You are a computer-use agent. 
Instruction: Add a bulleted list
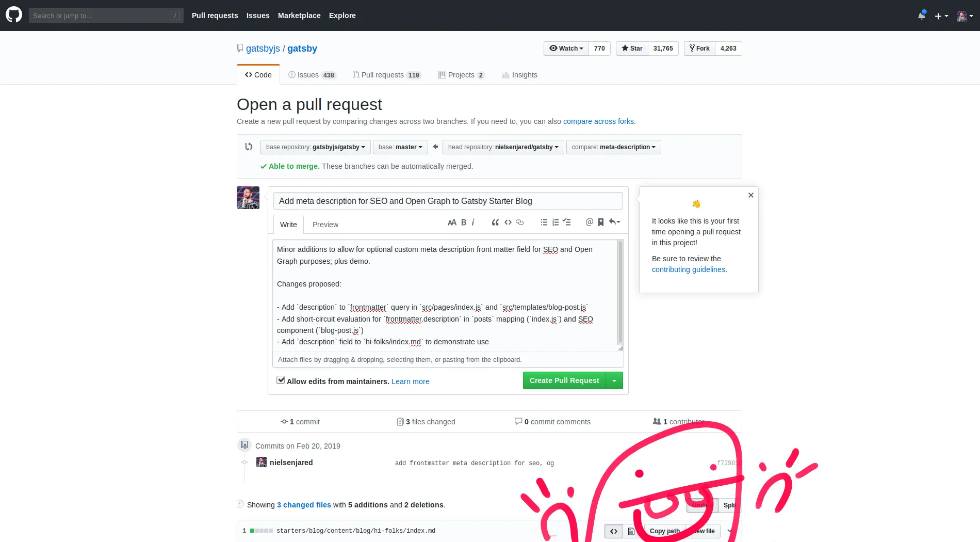[x=544, y=222]
